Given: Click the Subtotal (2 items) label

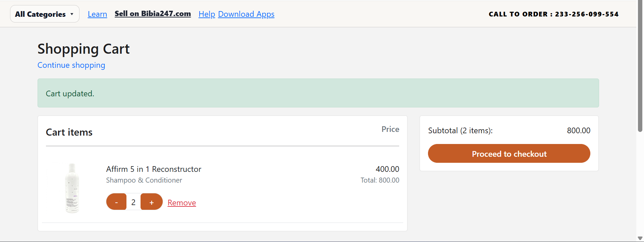Looking at the screenshot, I should (460, 131).
